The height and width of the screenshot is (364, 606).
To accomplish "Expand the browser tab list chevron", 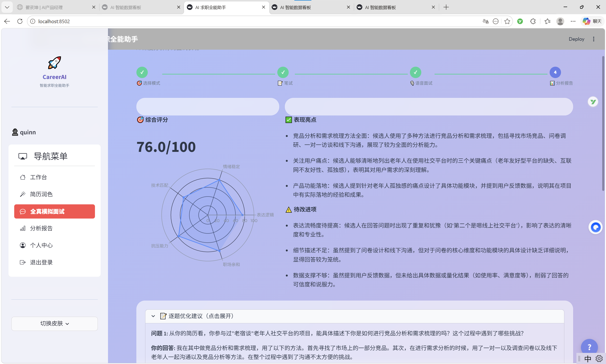I will (x=7, y=7).
